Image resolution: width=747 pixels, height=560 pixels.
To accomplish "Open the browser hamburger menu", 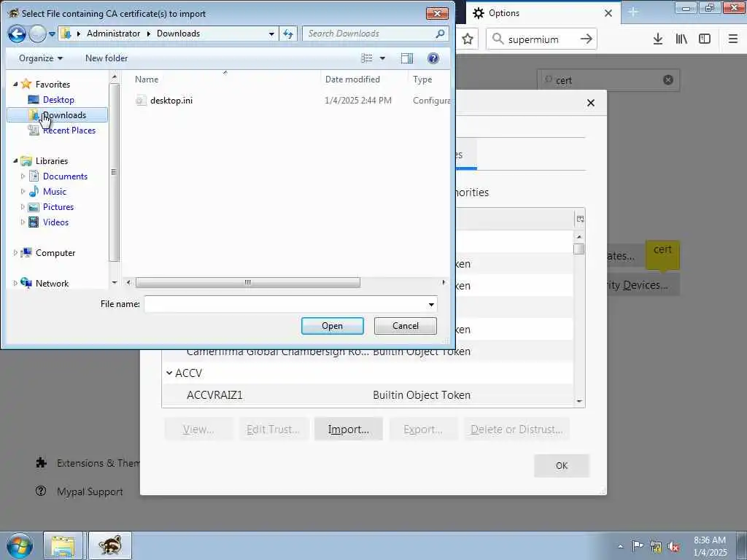I will 732,39.
